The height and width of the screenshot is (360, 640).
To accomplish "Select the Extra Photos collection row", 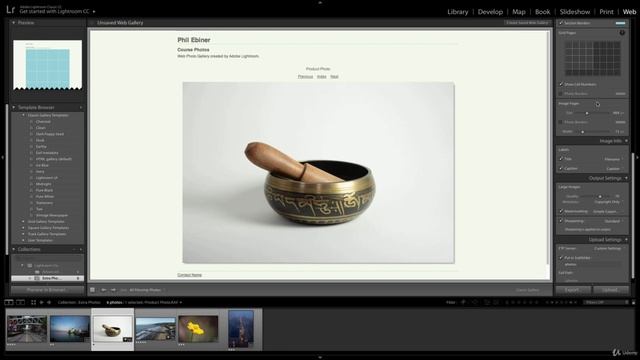I will pos(48,278).
